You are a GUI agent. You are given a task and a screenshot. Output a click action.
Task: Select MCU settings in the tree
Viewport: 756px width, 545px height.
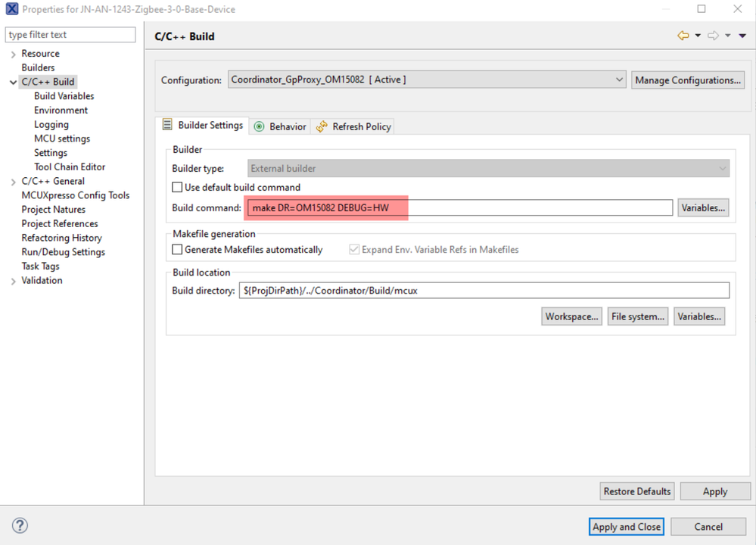tap(62, 139)
